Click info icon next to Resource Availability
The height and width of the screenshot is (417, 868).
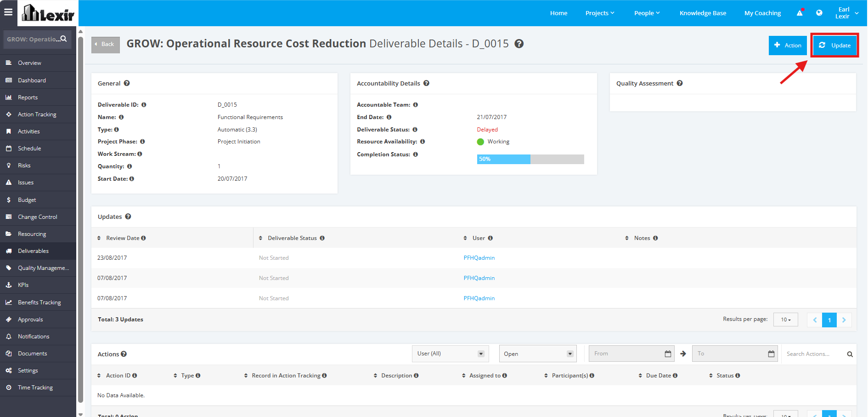coord(423,142)
